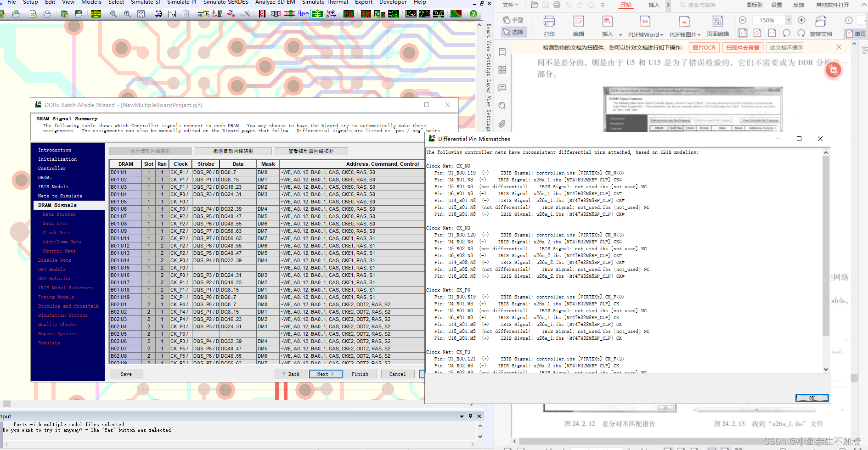Click the fit-to-window zoom icon in HyperLynx toolbar
The width and height of the screenshot is (868, 450).
pos(141,14)
